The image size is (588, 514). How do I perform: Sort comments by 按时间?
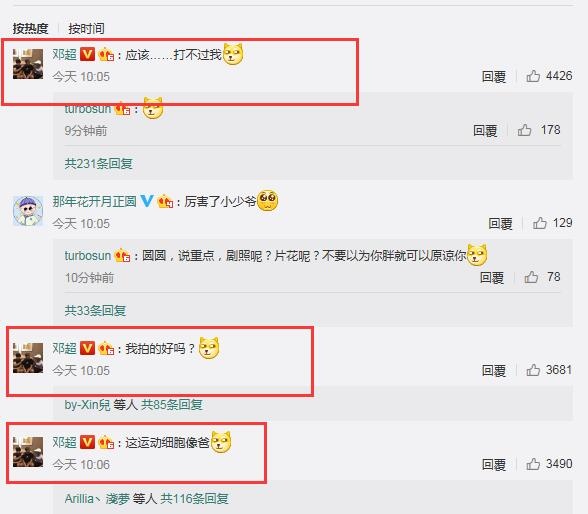click(86, 28)
